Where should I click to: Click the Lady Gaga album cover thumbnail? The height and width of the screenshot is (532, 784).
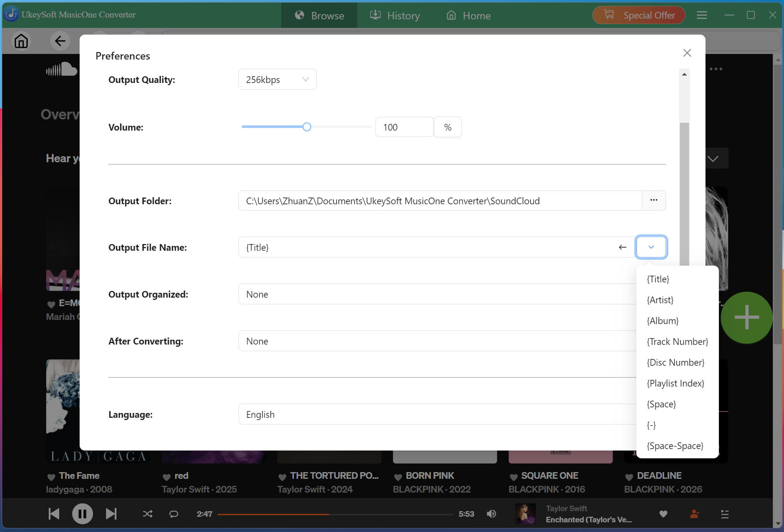coord(63,411)
